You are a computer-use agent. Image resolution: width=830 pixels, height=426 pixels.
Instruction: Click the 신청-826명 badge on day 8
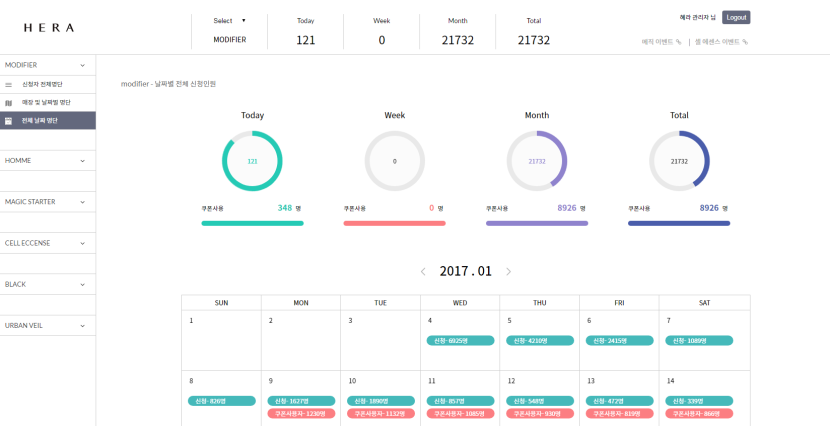[x=222, y=401]
